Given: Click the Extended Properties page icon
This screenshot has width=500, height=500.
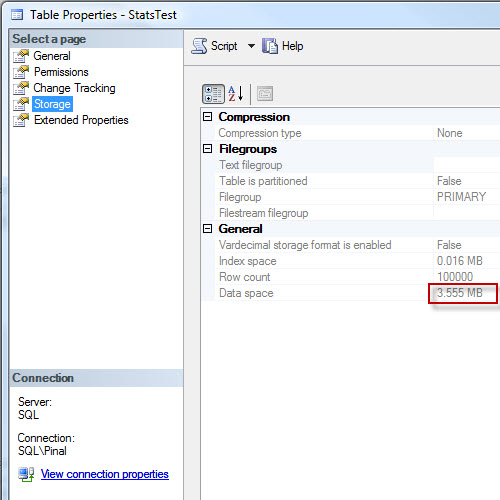Looking at the screenshot, I should 21,120.
